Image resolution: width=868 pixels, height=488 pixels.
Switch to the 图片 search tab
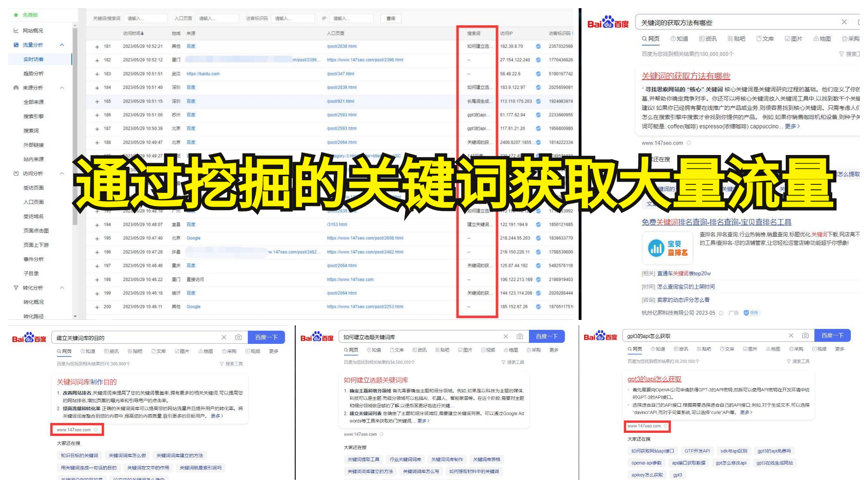point(795,38)
